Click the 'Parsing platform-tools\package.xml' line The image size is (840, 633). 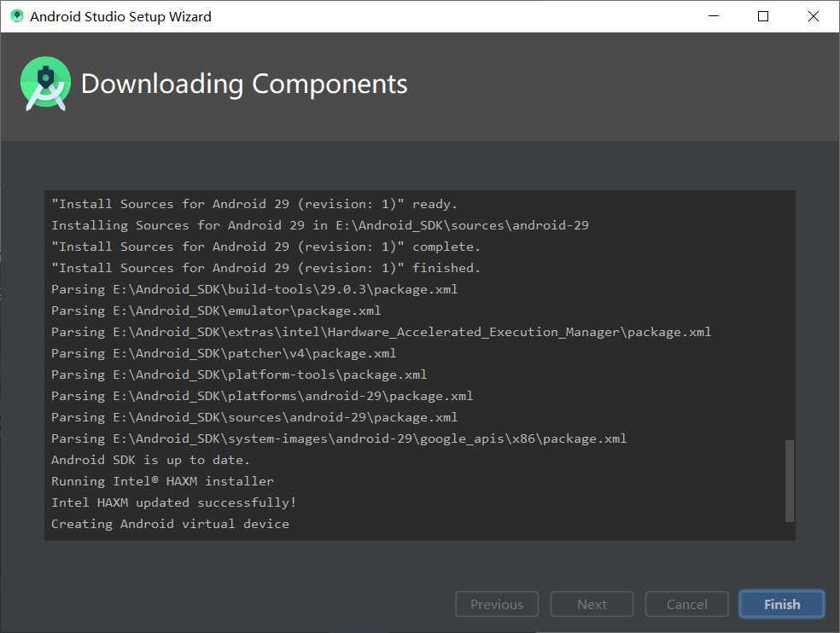(239, 375)
